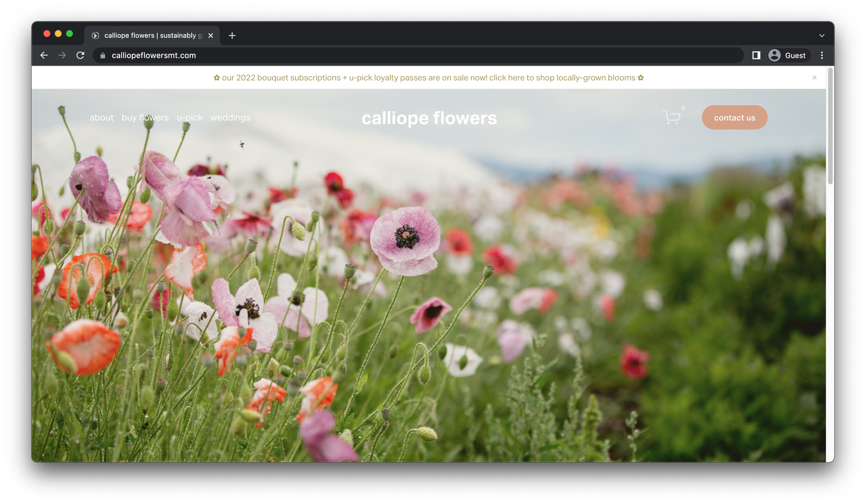Screen dimensions: 866x504
Task: Open the weddings navigation link
Action: [x=230, y=118]
